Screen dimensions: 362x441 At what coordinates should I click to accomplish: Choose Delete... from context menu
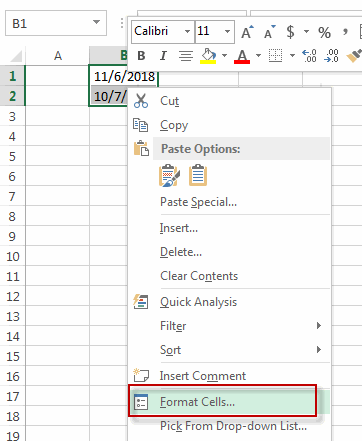(229, 252)
